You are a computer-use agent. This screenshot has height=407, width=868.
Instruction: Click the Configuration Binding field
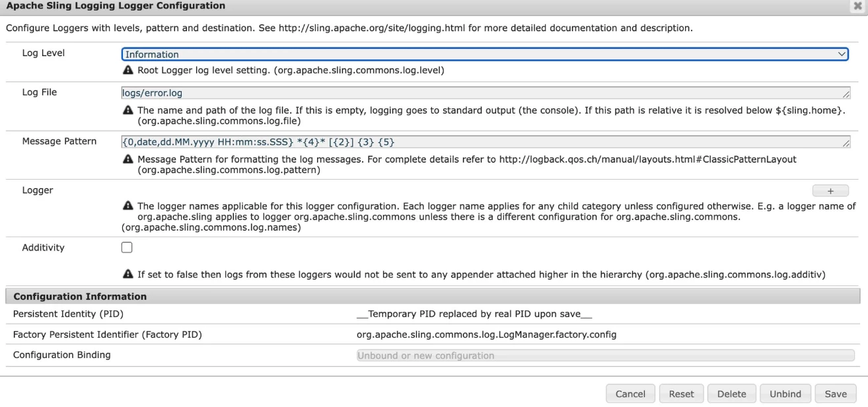tap(605, 355)
